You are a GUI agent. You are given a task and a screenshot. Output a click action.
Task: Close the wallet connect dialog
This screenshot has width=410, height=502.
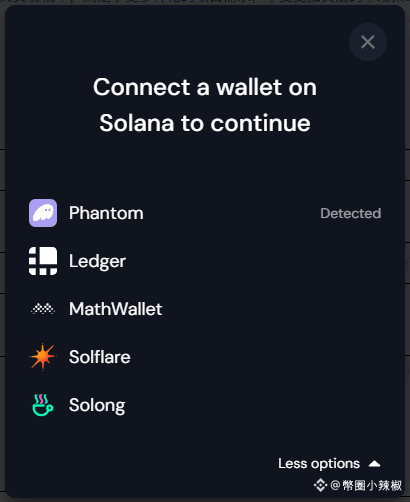point(368,42)
